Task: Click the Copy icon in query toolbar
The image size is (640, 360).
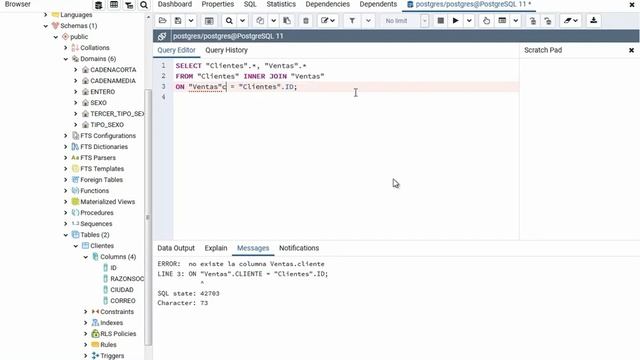Action: (260, 20)
